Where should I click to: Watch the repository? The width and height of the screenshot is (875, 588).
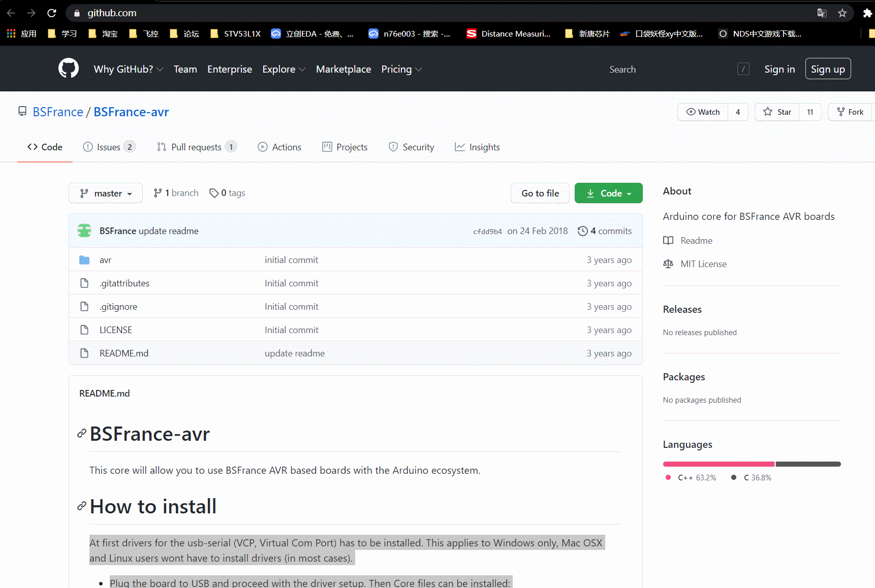[x=703, y=112]
